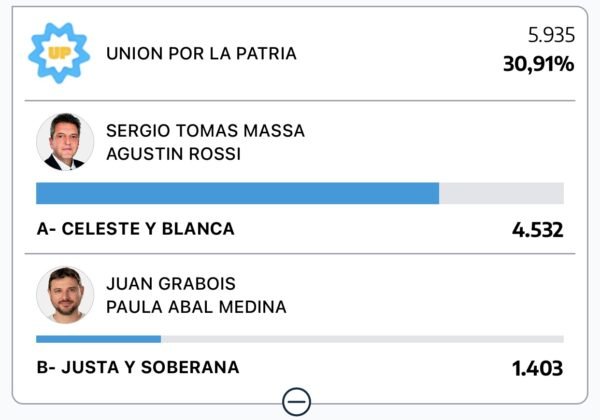
Task: Click the AGUSTIN ROSSI name
Action: click(173, 154)
